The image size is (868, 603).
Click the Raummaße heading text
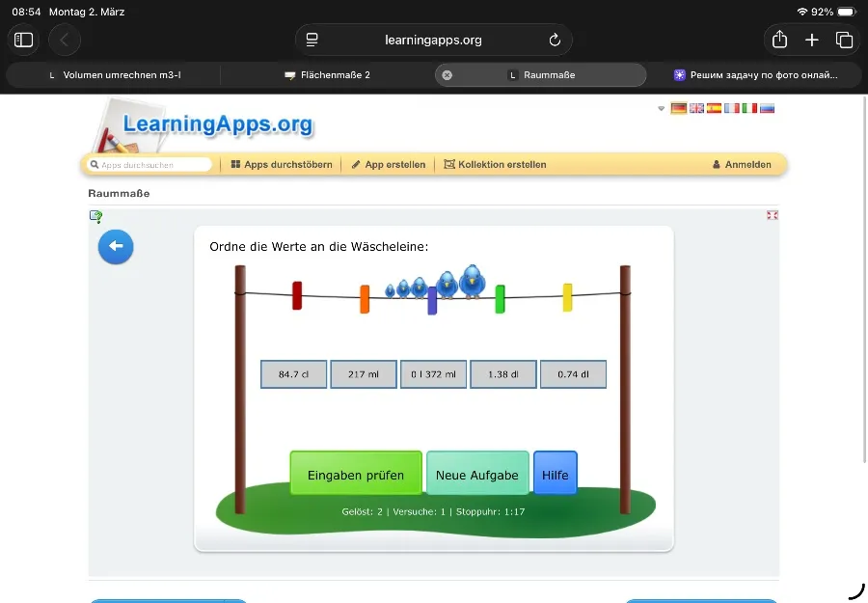(x=119, y=193)
